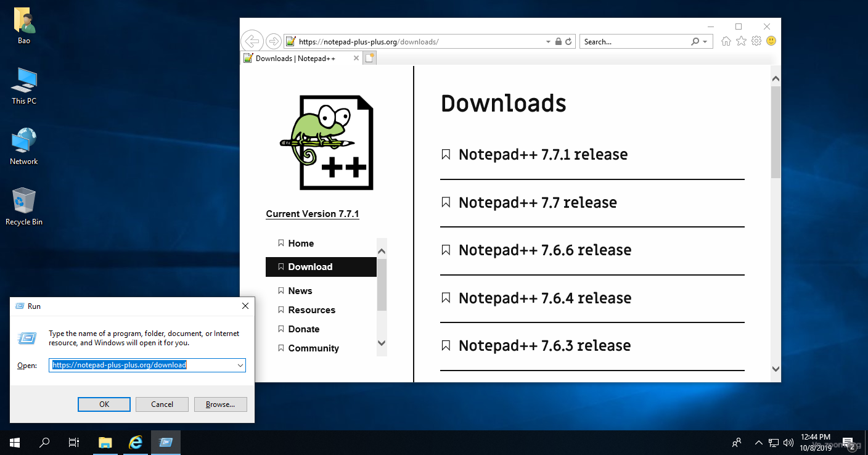Click Browse... in the Run dialog
Screen dimensions: 868x455
[221, 404]
